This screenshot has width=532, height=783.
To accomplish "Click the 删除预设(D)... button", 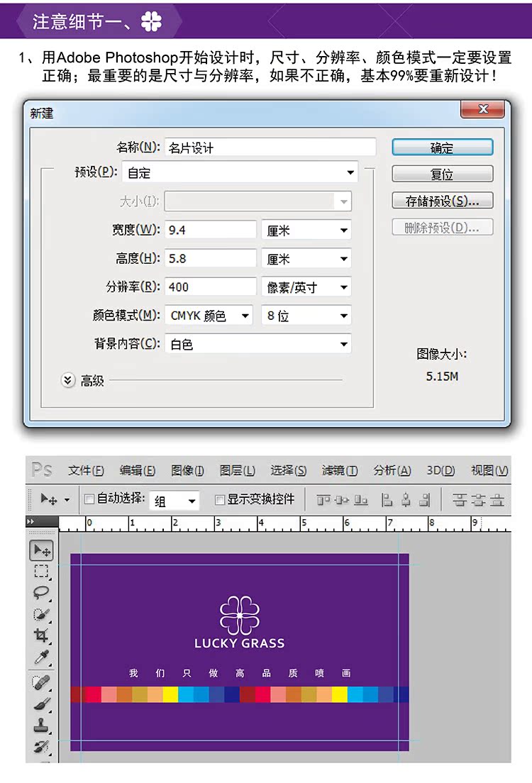I will click(x=443, y=227).
